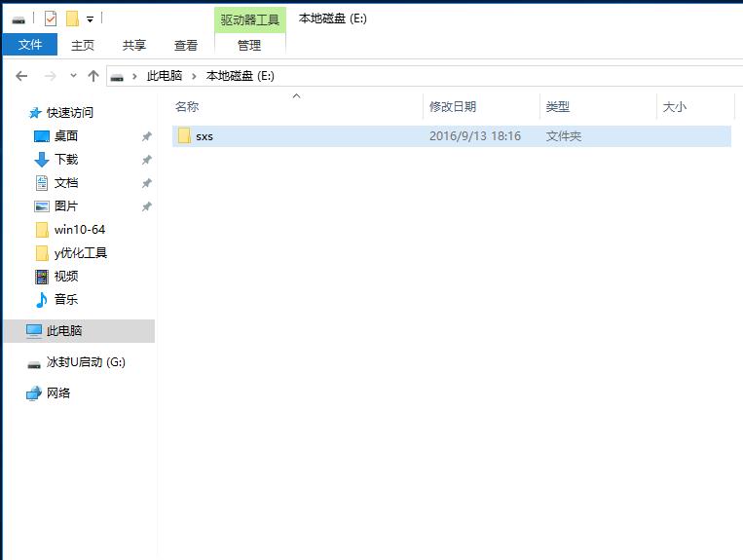This screenshot has width=743, height=560.
Task: Click the drive icon in address bar
Action: tap(117, 77)
